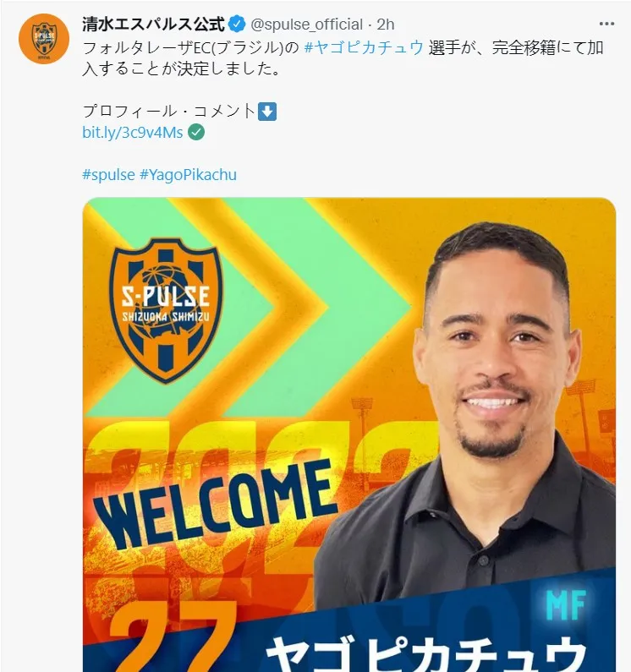631x672 pixels.
Task: Open the #YagoPikachu hashtag
Action: [x=188, y=175]
